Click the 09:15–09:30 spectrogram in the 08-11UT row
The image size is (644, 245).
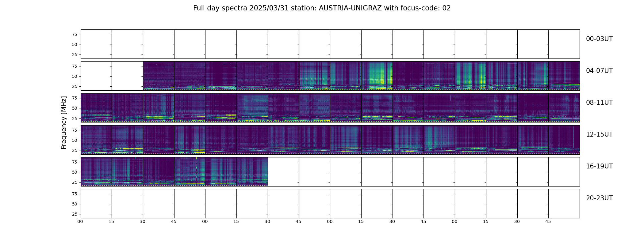click(252, 108)
